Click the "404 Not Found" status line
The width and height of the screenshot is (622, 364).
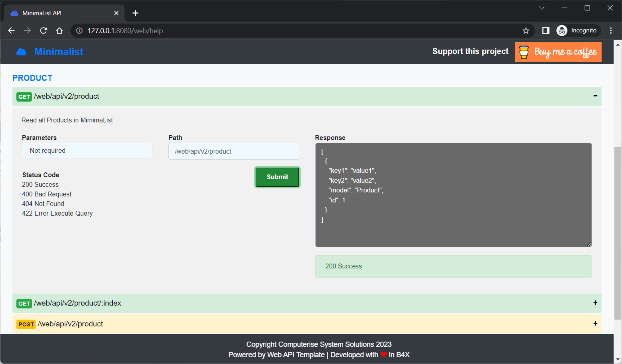click(43, 204)
